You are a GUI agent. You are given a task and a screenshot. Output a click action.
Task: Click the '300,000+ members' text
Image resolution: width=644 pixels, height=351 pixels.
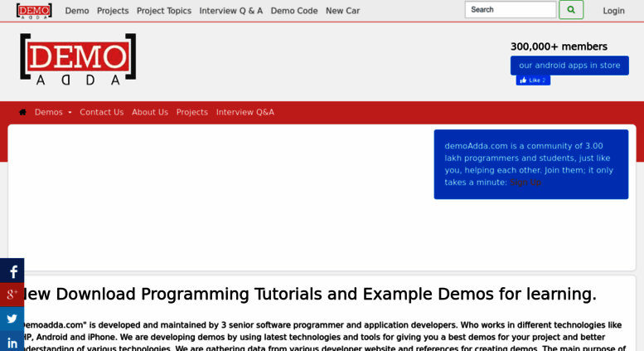[x=559, y=46]
